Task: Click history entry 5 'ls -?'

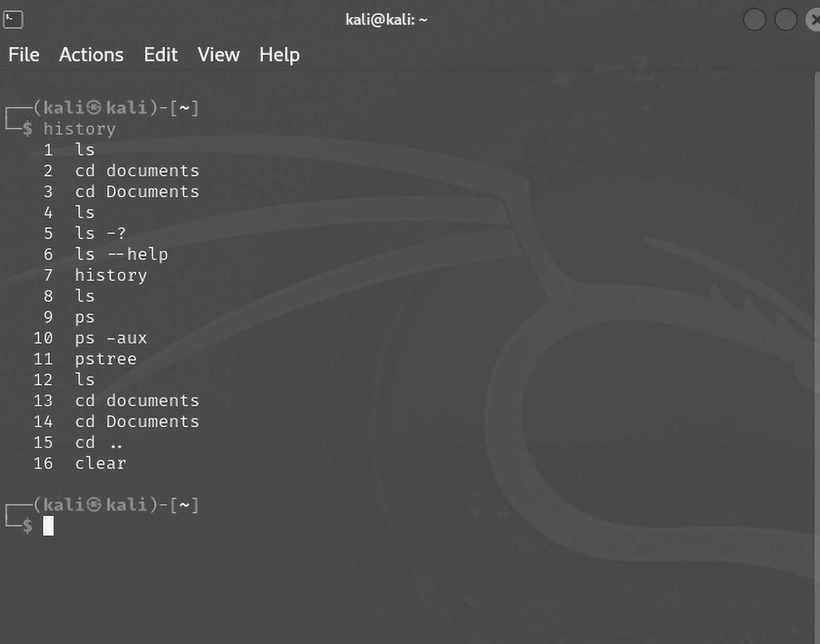Action: click(100, 234)
